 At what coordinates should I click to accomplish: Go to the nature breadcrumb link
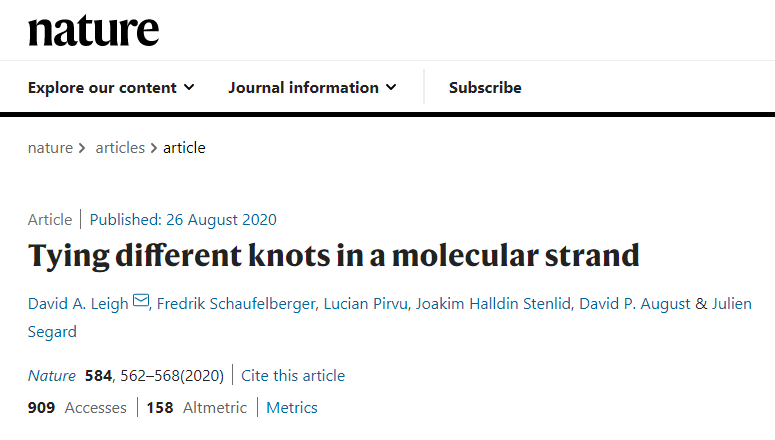(50, 148)
